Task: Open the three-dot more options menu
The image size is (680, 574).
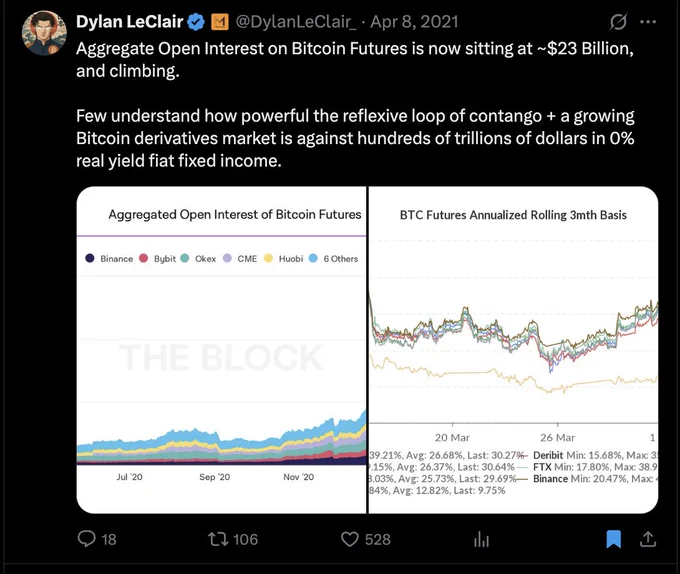Action: (648, 22)
